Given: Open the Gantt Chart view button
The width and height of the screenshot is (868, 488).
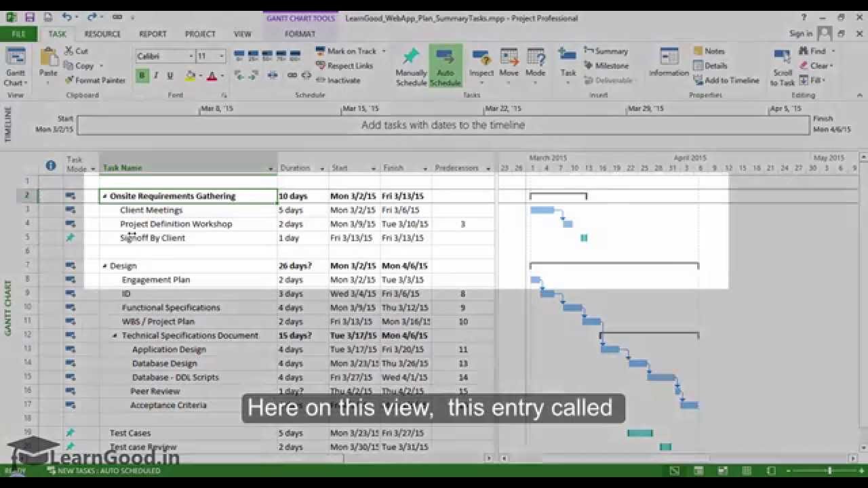Looking at the screenshot, I should point(15,67).
